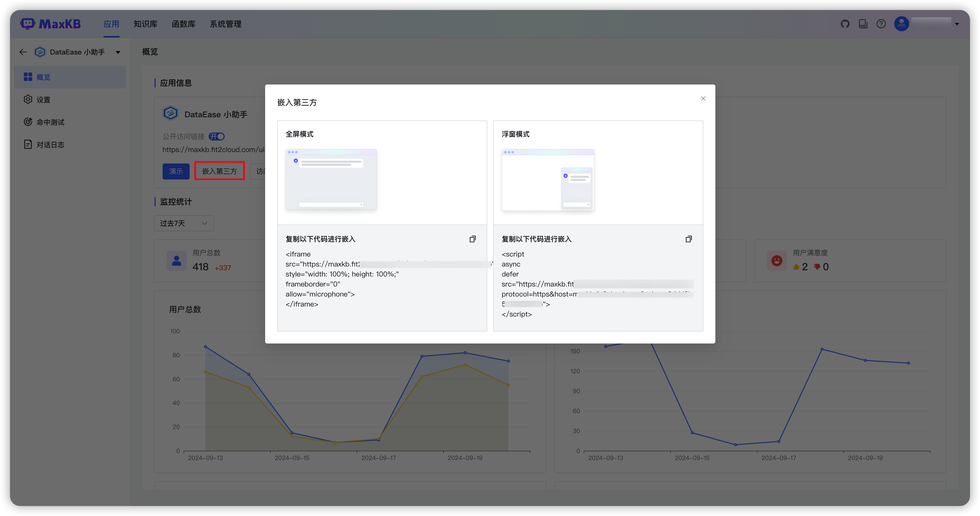Go back using the left arrow
This screenshot has width=980, height=516.
coord(23,52)
